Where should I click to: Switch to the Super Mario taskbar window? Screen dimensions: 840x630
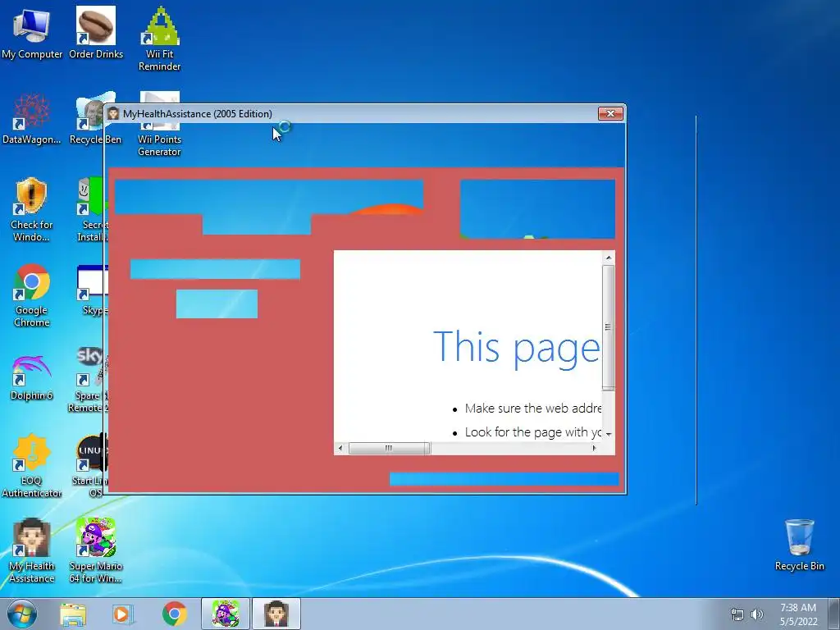(226, 614)
